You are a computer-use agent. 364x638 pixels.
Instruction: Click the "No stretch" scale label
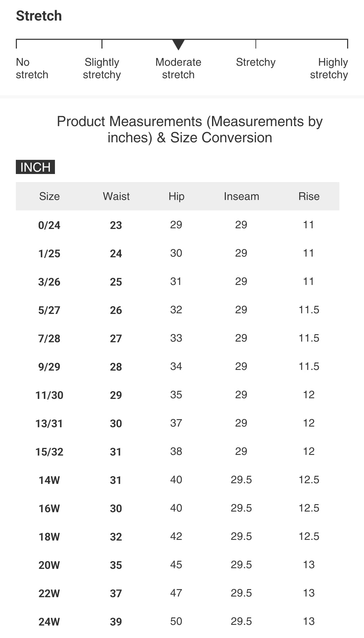tap(32, 68)
